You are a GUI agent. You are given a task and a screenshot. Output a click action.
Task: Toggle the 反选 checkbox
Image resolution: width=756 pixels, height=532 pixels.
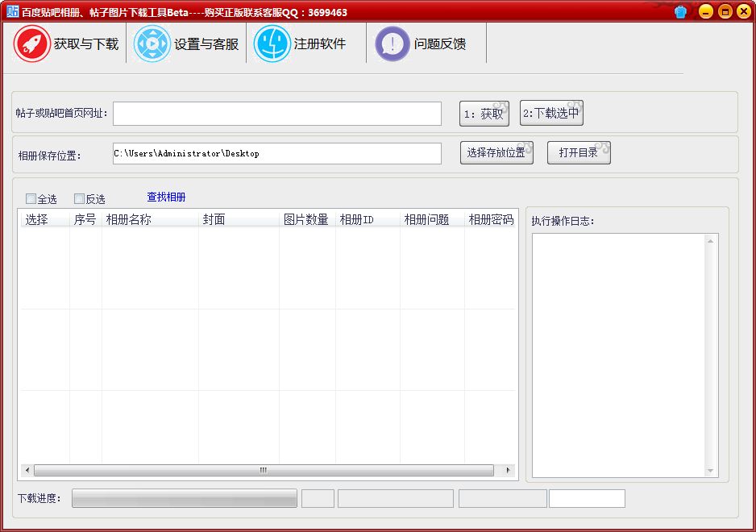click(x=79, y=198)
